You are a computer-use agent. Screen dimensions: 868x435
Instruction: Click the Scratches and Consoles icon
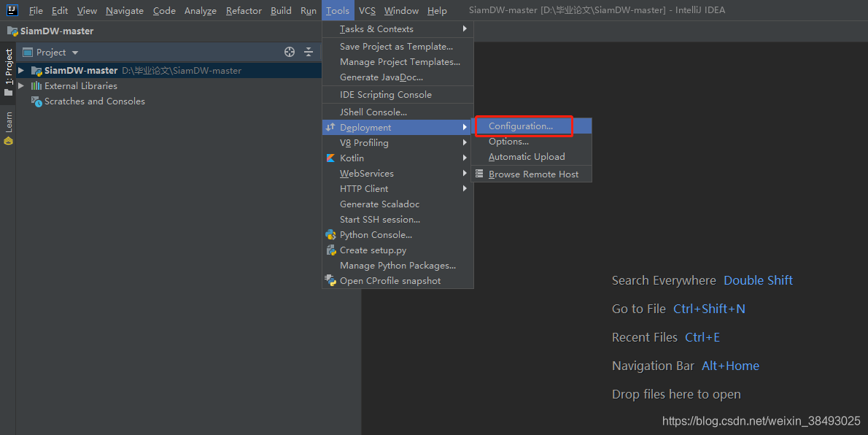pos(36,101)
